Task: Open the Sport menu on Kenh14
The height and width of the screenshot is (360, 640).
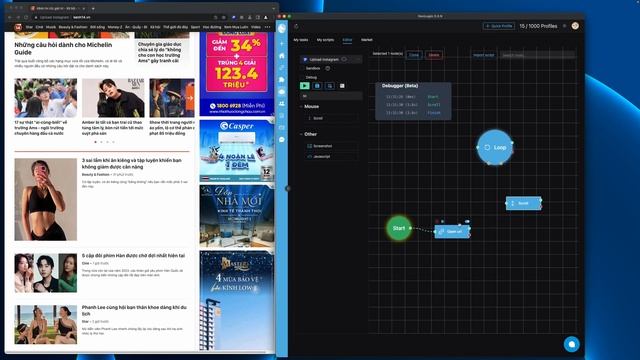Action: (195, 27)
